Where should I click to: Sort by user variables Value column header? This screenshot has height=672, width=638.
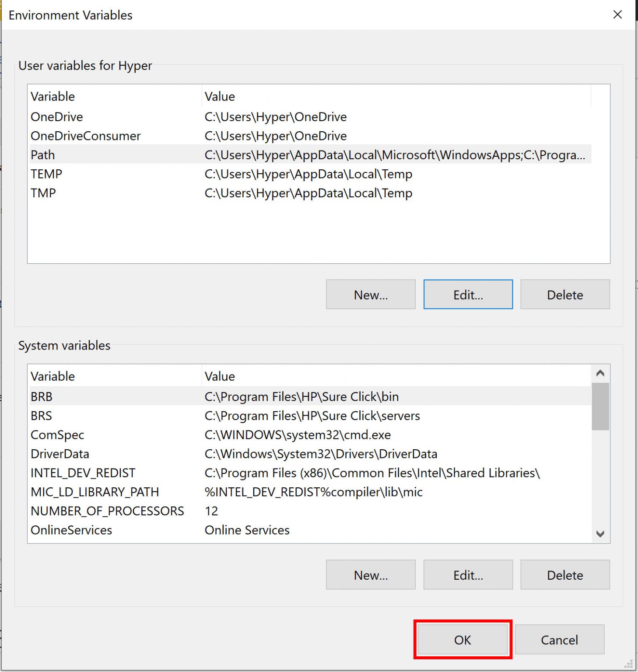[x=394, y=96]
